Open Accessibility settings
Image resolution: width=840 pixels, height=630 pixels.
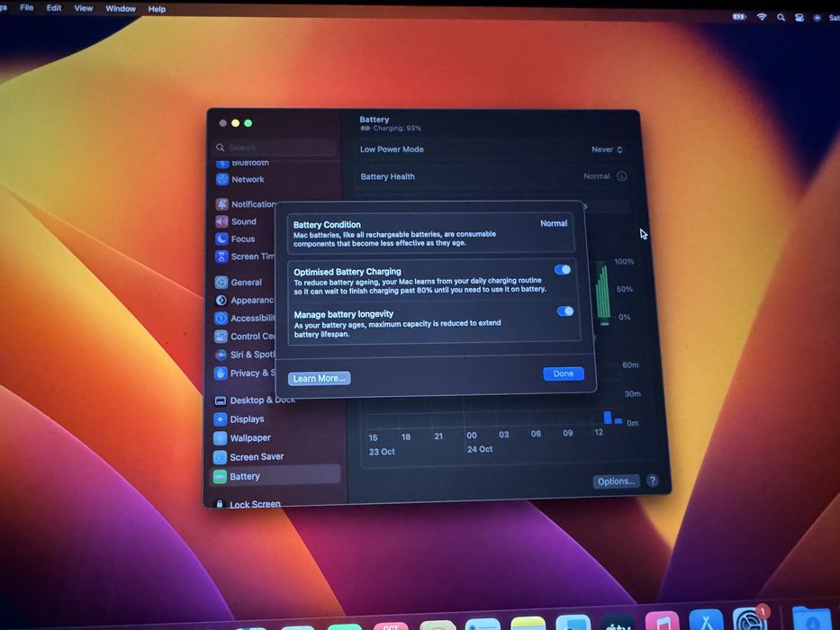point(245,319)
